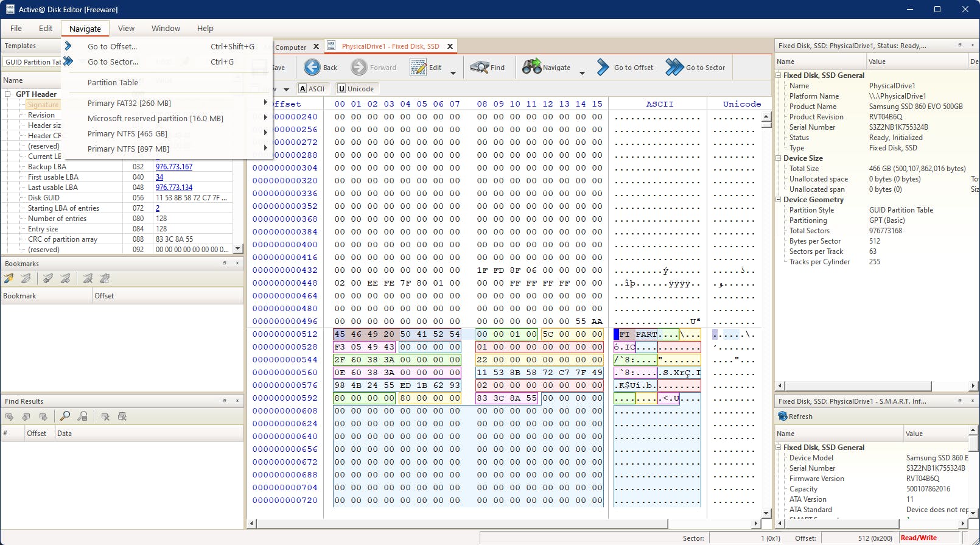
Task: Toggle the Unicode column display
Action: tap(355, 89)
